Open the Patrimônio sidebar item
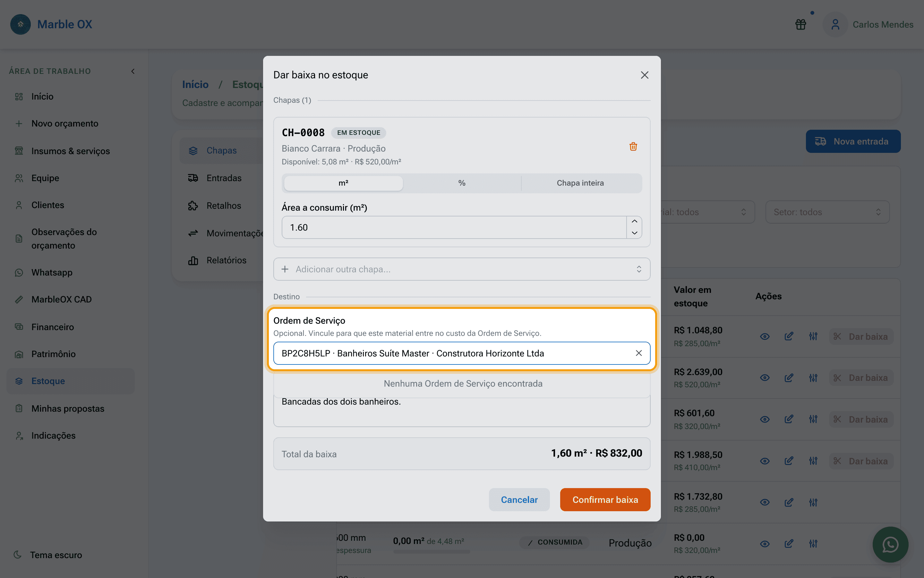The width and height of the screenshot is (924, 578). pyautogui.click(x=71, y=354)
